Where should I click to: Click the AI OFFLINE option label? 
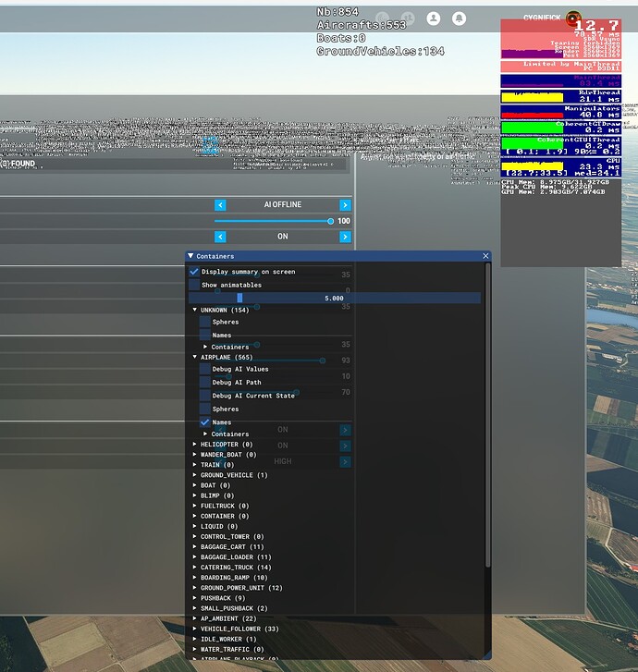pos(283,205)
